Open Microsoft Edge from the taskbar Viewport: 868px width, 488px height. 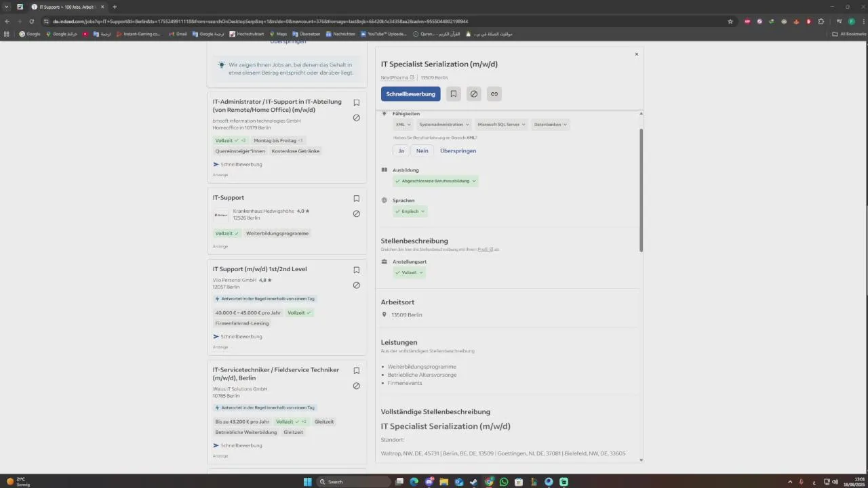[414, 482]
